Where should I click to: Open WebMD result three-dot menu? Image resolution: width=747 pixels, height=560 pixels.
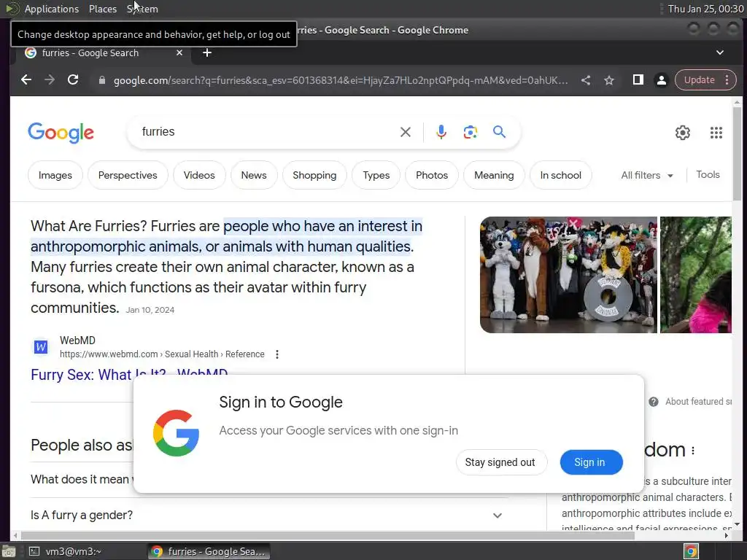click(x=276, y=354)
